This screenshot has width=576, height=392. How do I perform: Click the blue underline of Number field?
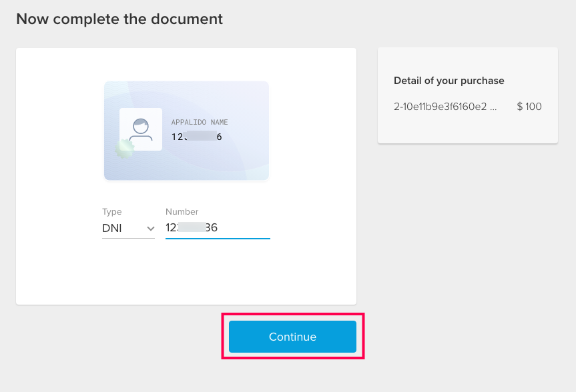pyautogui.click(x=218, y=239)
